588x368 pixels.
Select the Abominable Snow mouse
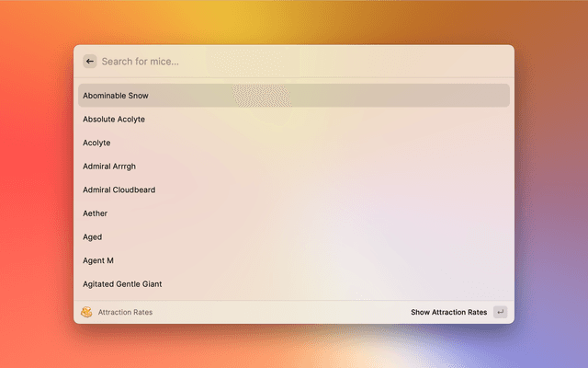(x=116, y=96)
